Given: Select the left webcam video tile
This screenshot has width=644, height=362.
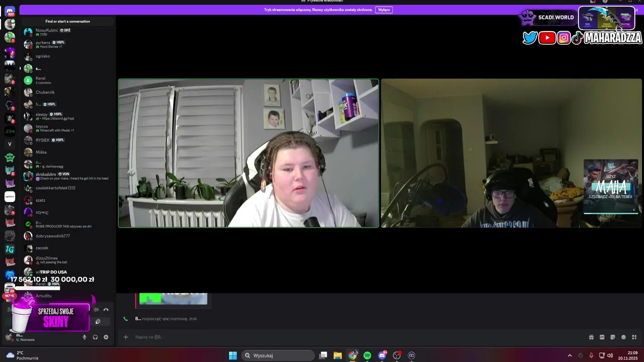Looking at the screenshot, I should [249, 153].
